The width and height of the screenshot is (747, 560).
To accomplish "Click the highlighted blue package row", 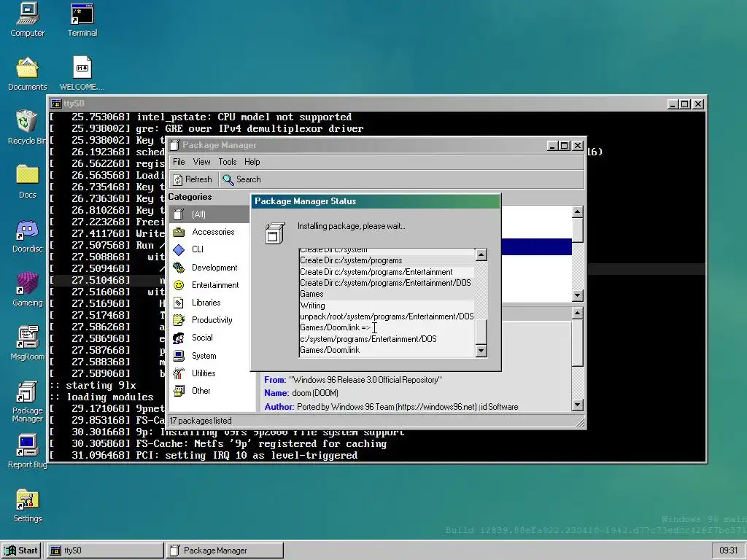I will 536,246.
